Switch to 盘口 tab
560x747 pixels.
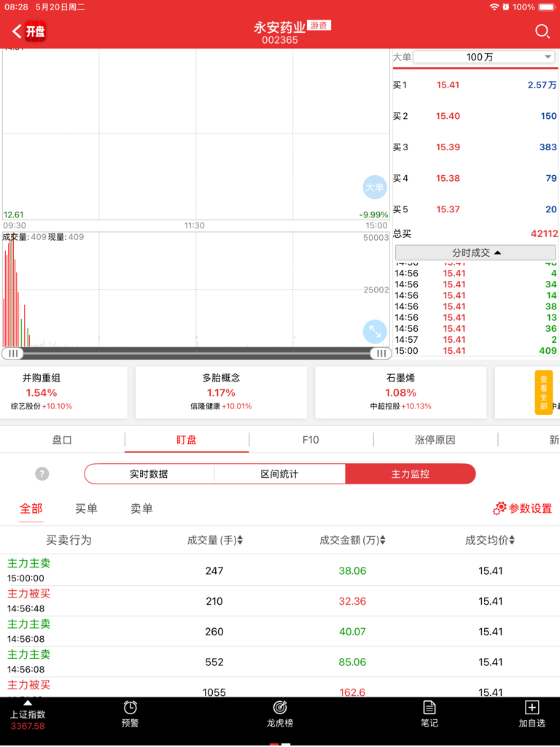pos(62,440)
